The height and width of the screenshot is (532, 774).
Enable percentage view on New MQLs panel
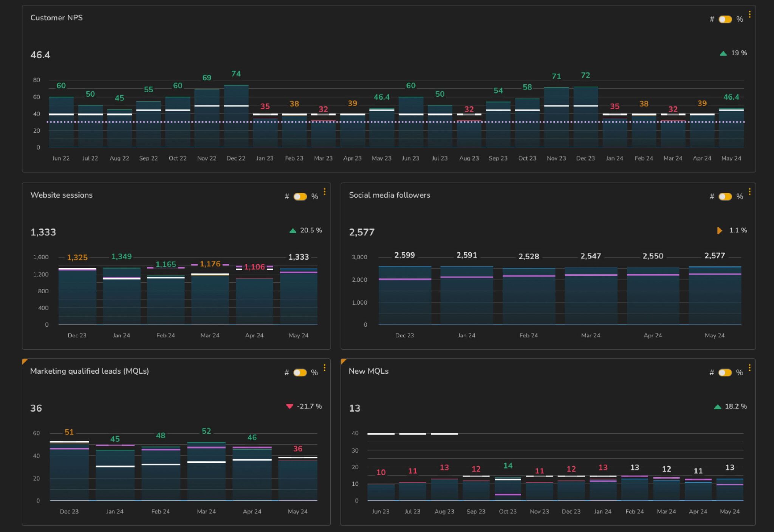click(724, 372)
